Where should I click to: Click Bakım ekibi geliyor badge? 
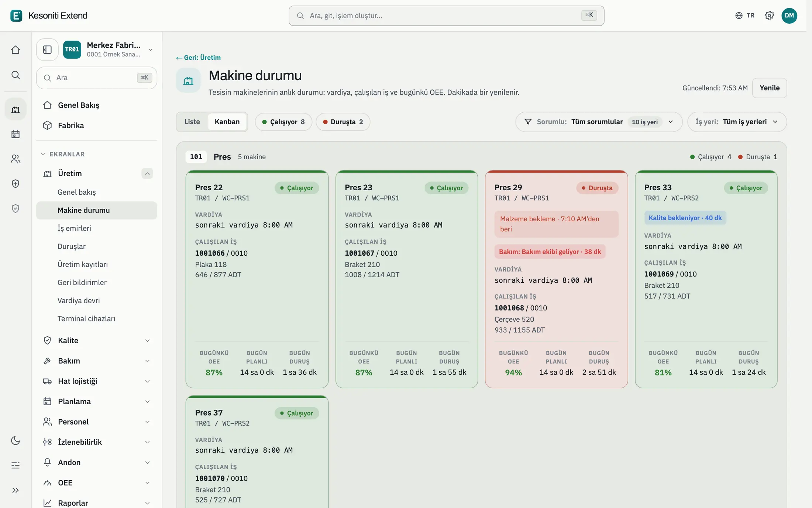click(x=550, y=252)
